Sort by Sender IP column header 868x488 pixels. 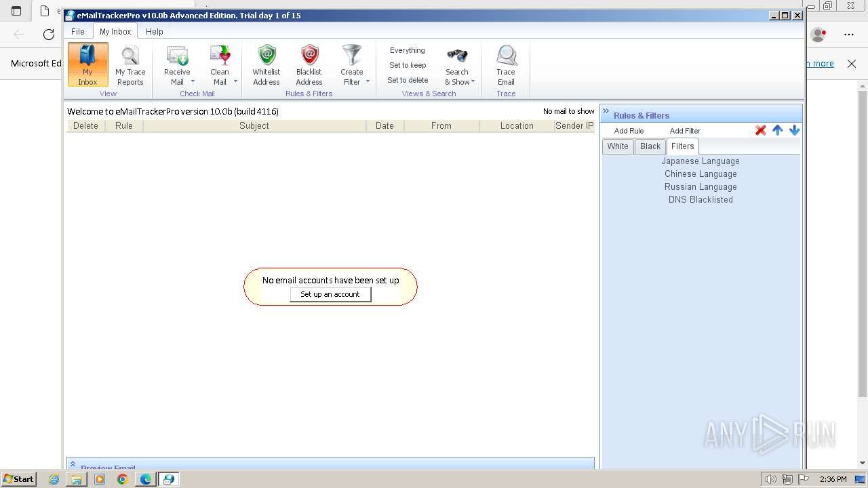pos(574,126)
